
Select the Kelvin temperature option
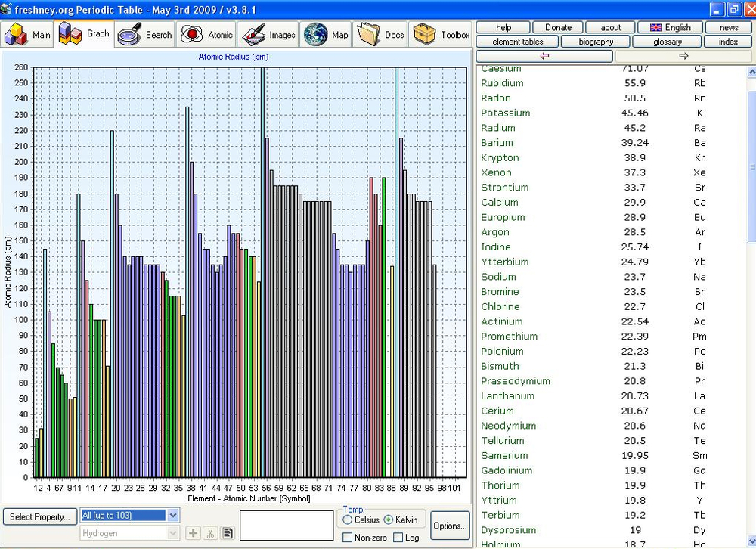(389, 520)
